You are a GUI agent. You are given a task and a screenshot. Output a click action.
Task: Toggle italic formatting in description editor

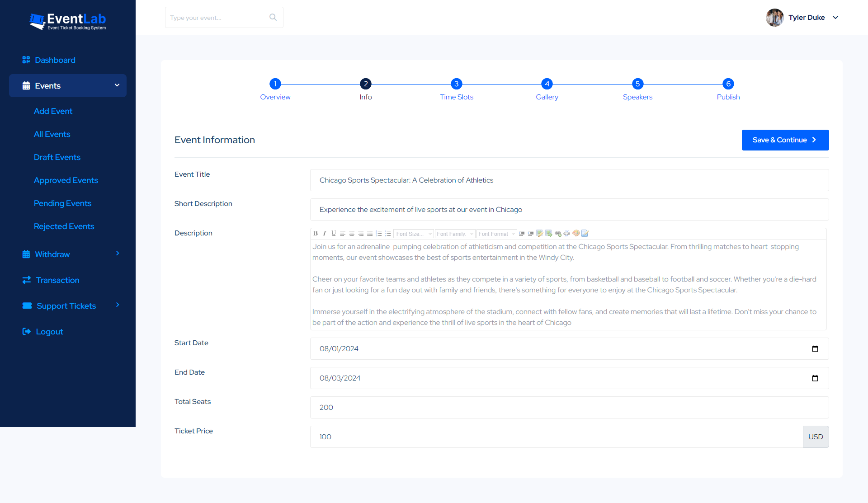coord(325,234)
